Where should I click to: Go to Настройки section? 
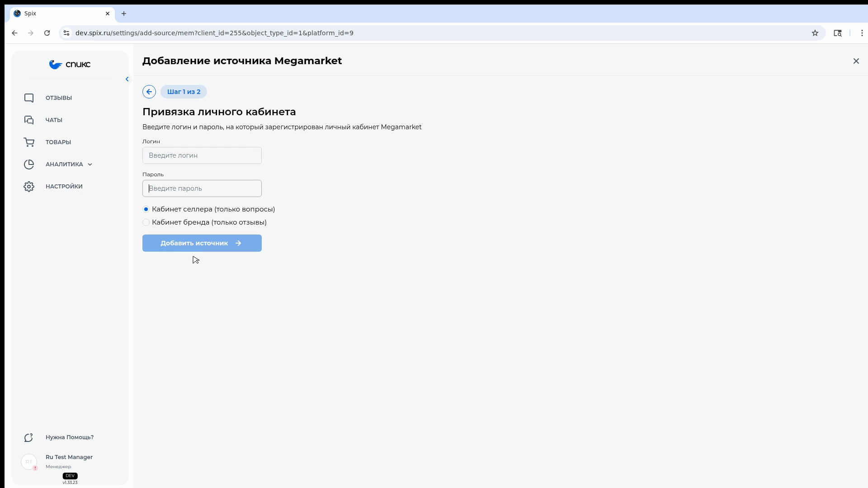tap(64, 187)
